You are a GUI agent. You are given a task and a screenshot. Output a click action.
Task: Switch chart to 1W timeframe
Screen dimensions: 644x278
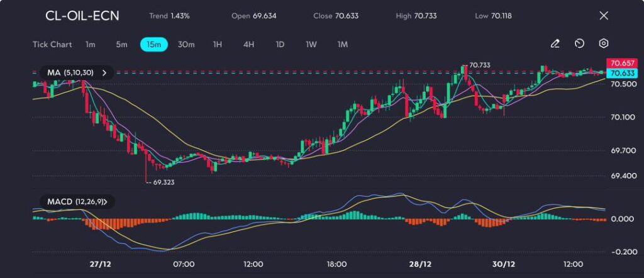[x=311, y=45]
